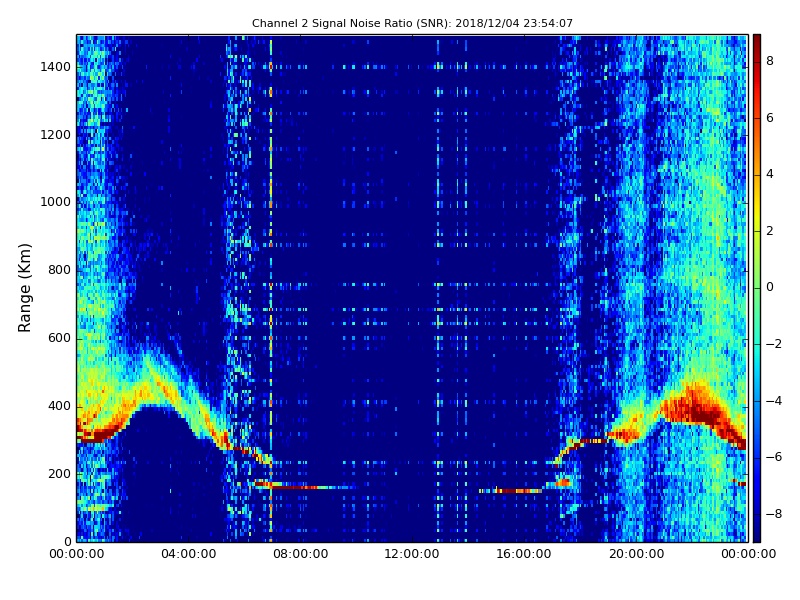The width and height of the screenshot is (800, 600).
Task: Click the 400 range axis tick label
Action: [58, 406]
